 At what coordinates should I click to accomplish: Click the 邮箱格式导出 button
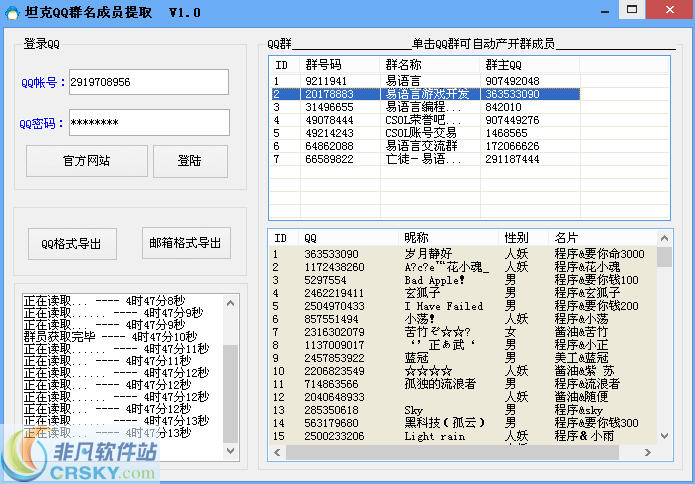[186, 243]
